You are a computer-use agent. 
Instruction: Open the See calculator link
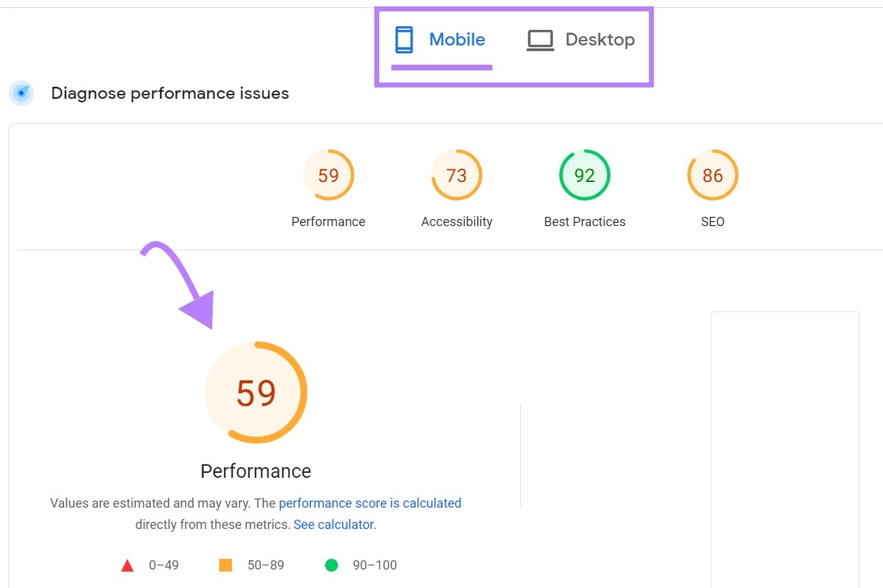pyautogui.click(x=332, y=524)
